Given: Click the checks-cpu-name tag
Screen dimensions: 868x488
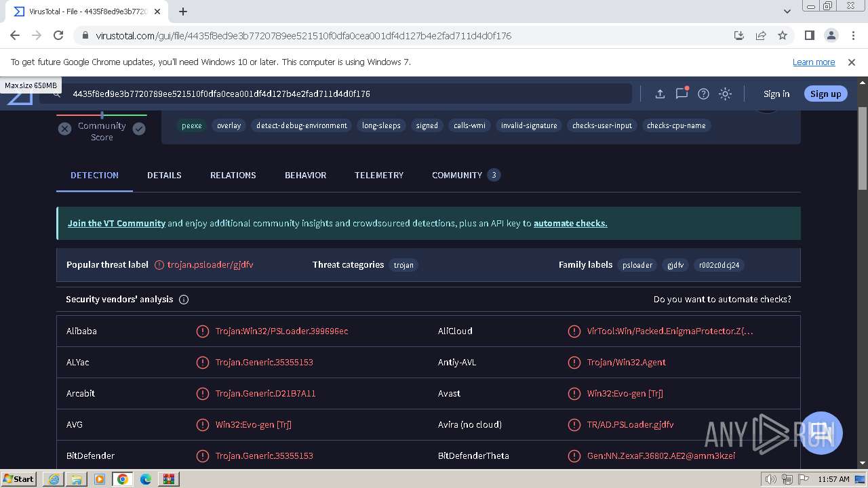Looking at the screenshot, I should [676, 125].
